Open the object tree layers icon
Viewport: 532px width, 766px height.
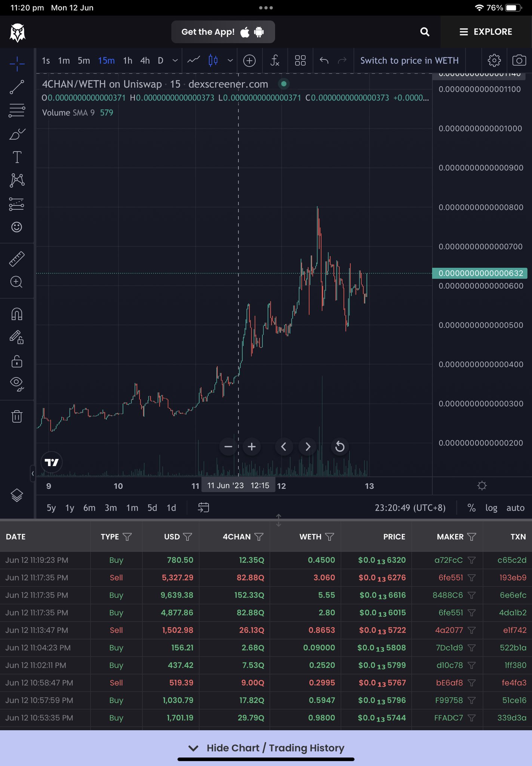coord(17,495)
